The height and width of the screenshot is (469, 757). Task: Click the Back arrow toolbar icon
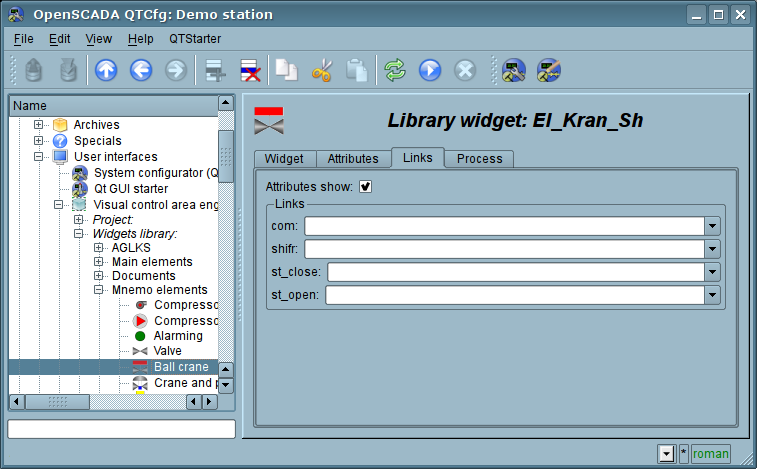140,70
